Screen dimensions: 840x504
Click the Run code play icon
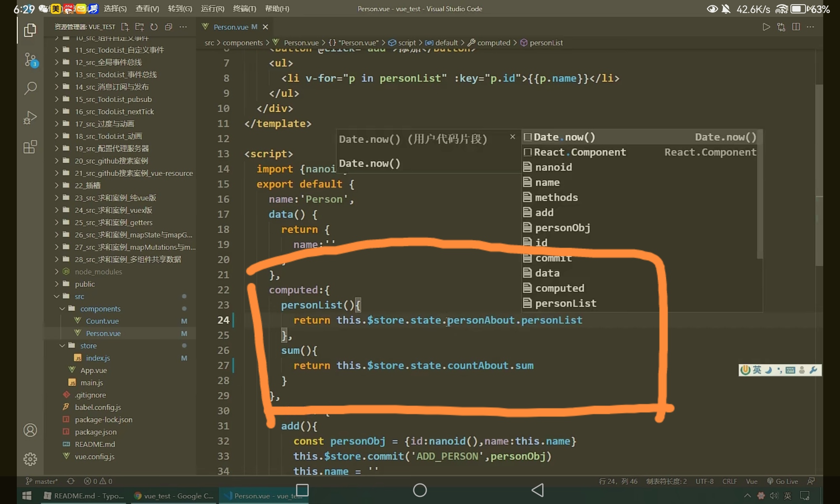click(x=766, y=27)
